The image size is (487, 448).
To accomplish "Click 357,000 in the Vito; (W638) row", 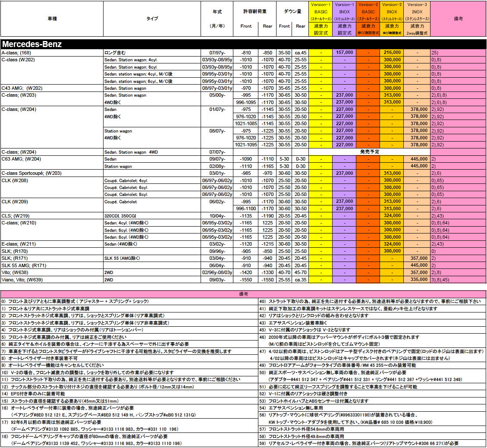I will [x=417, y=272].
